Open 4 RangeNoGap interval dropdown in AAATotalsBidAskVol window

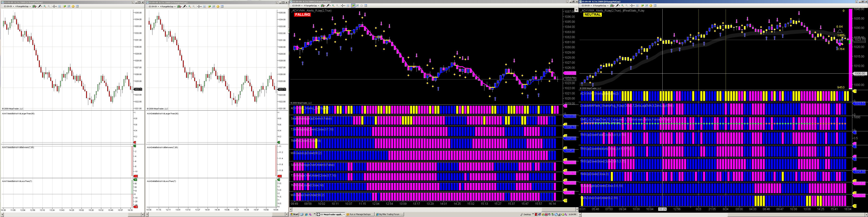(x=23, y=6)
